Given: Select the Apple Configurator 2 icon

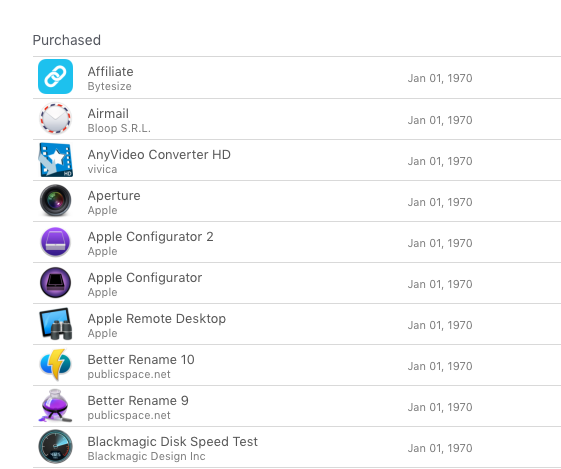Looking at the screenshot, I should [55, 241].
